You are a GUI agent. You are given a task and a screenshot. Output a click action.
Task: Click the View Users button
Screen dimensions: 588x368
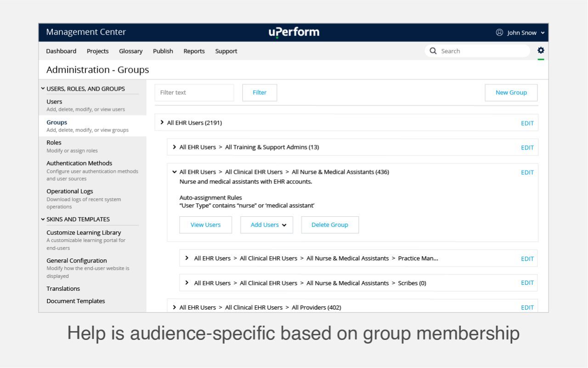205,224
